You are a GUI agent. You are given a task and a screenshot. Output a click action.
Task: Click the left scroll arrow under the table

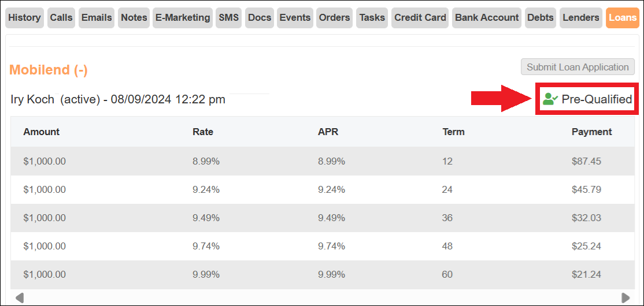pos(19,297)
